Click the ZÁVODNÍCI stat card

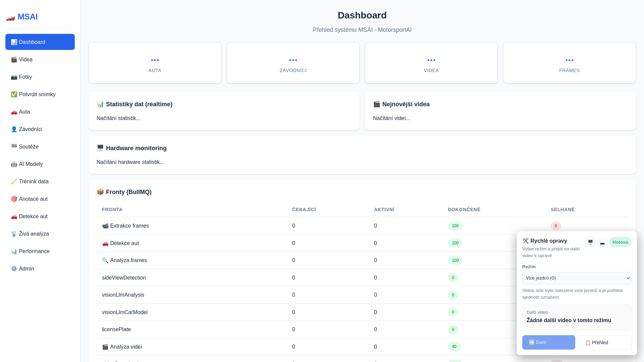(293, 63)
